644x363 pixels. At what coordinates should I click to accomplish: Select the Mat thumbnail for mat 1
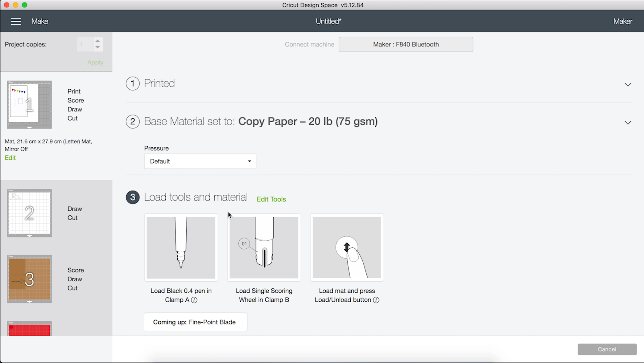tap(29, 104)
